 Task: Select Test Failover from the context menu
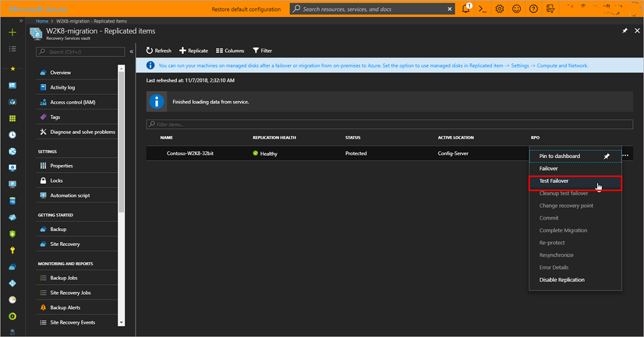click(x=553, y=181)
